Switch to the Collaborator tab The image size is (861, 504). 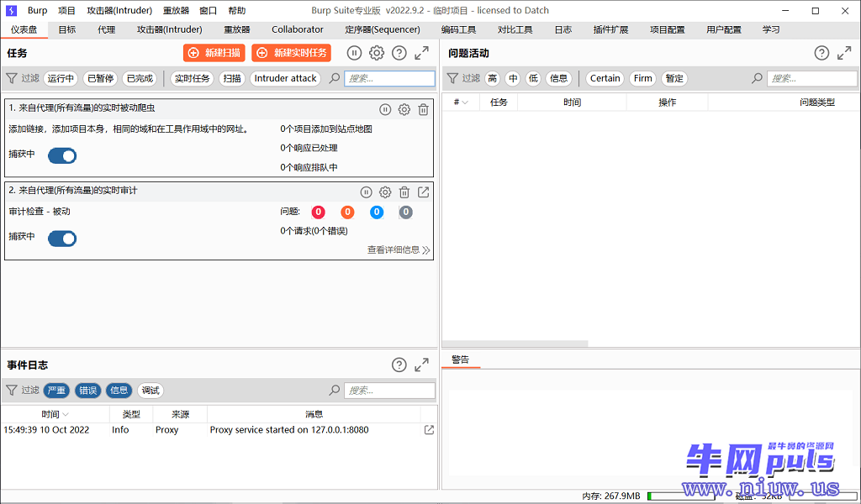click(298, 29)
